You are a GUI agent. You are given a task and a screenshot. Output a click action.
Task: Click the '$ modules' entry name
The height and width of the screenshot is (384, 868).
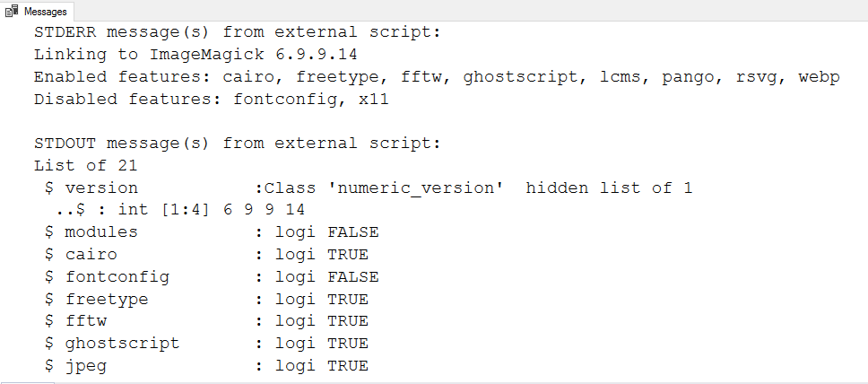click(x=91, y=232)
